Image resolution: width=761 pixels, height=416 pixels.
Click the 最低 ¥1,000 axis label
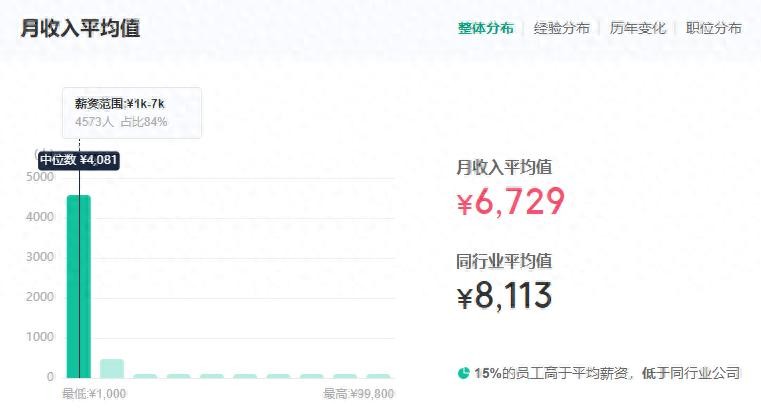[94, 394]
